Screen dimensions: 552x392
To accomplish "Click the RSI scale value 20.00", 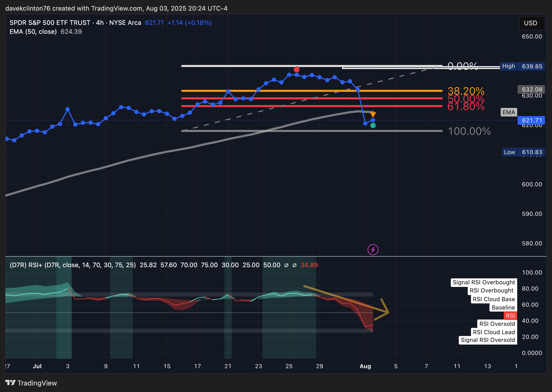I will [x=530, y=337].
